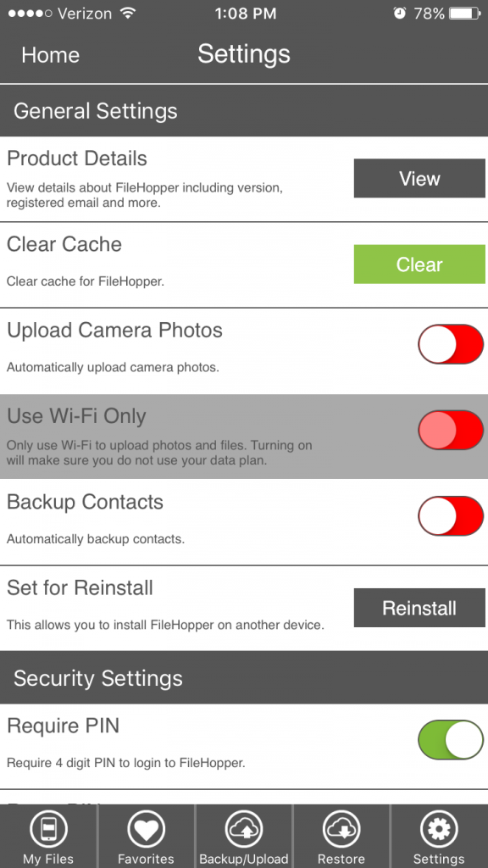The width and height of the screenshot is (488, 868).
Task: Go back to Home
Action: pyautogui.click(x=50, y=55)
